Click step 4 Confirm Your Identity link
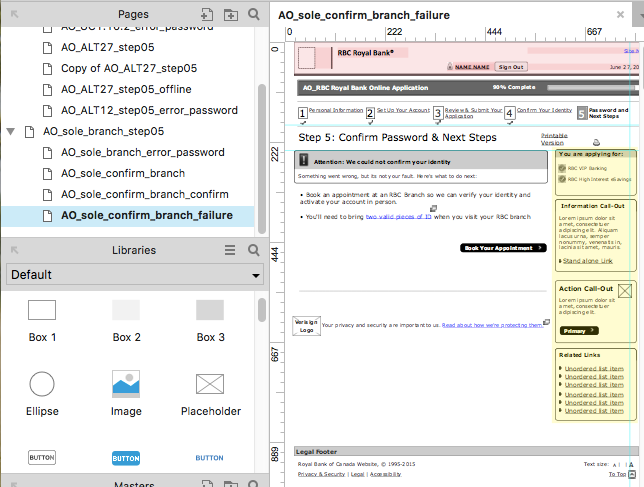Viewport: 644px width, 487px height. pyautogui.click(x=544, y=110)
